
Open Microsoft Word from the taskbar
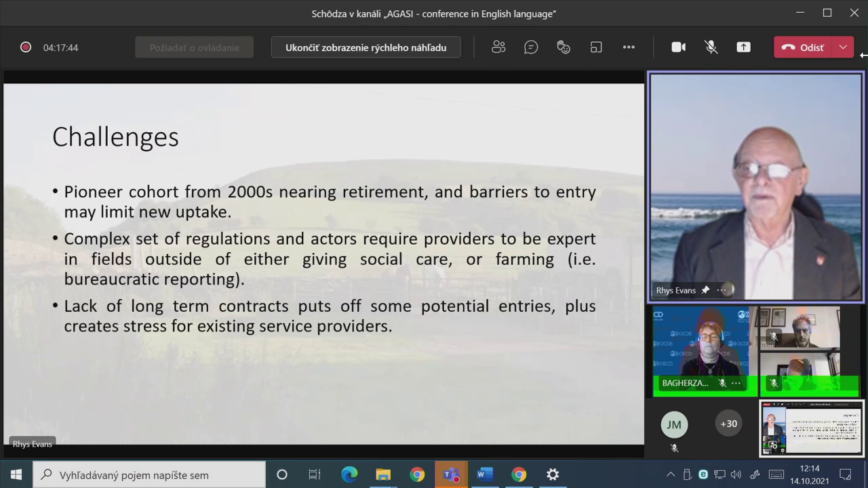[484, 474]
